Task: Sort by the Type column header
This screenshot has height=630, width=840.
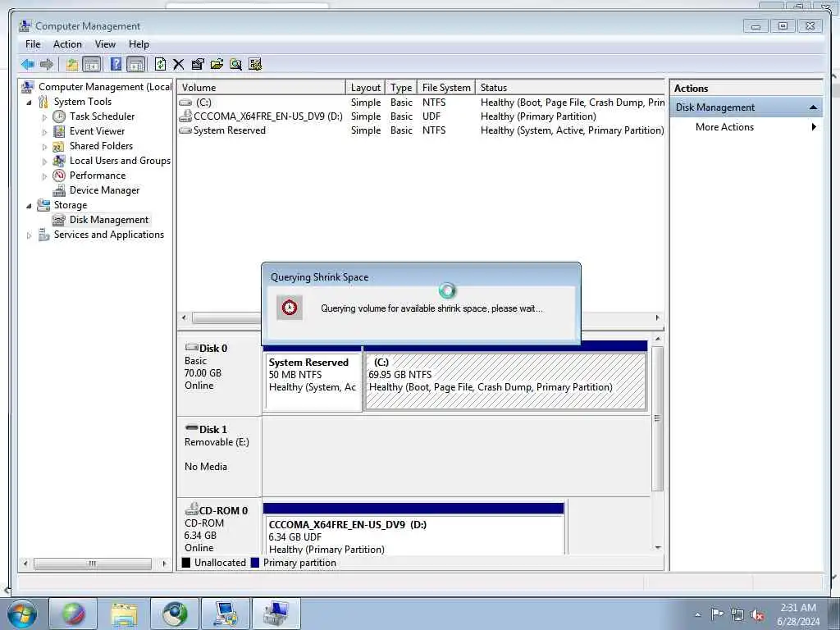Action: pyautogui.click(x=400, y=87)
